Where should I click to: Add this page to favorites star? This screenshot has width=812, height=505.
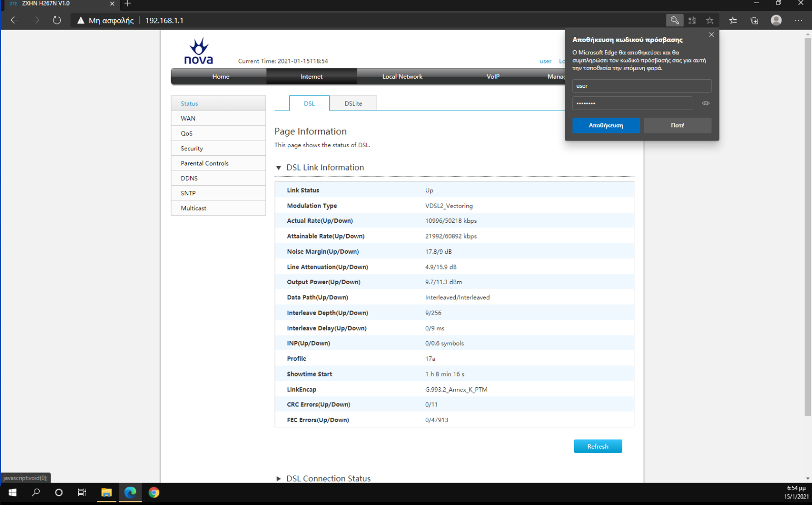[x=710, y=20]
